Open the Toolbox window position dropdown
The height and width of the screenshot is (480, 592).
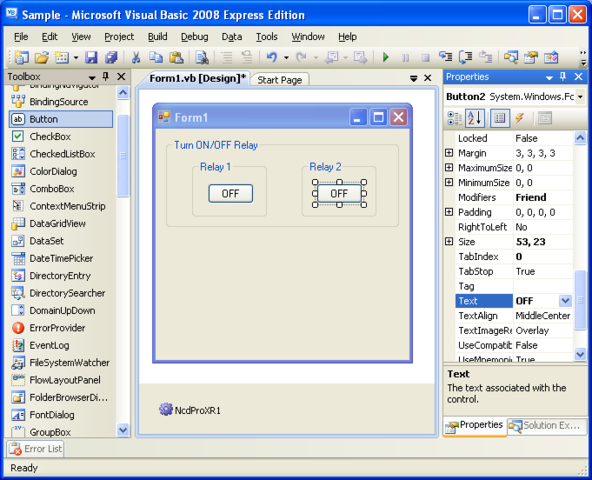tap(92, 77)
